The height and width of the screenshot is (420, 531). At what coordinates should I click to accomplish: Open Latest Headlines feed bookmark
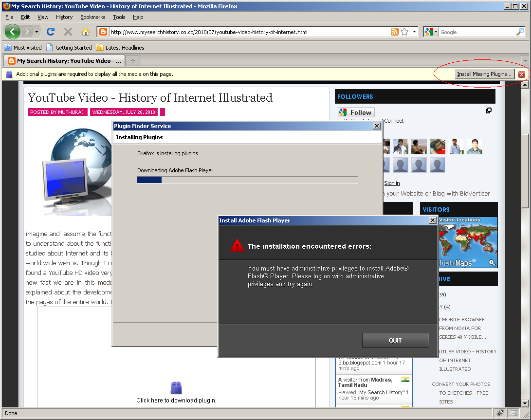(120, 47)
